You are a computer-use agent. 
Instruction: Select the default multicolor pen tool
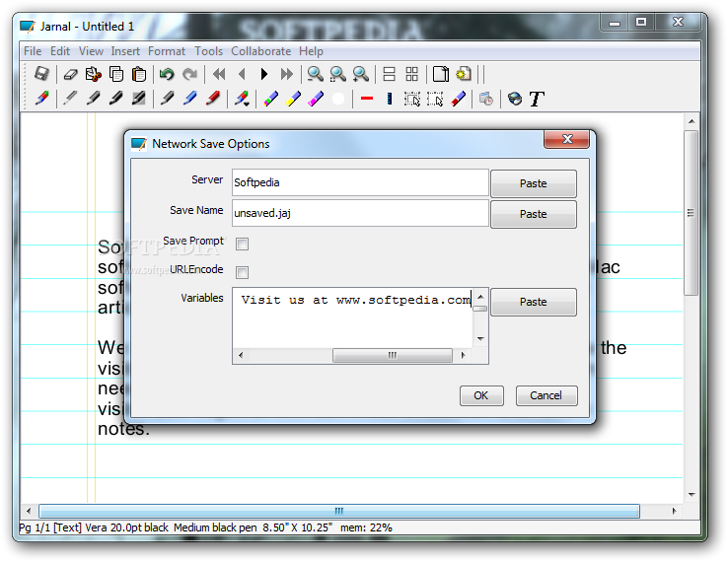41,99
